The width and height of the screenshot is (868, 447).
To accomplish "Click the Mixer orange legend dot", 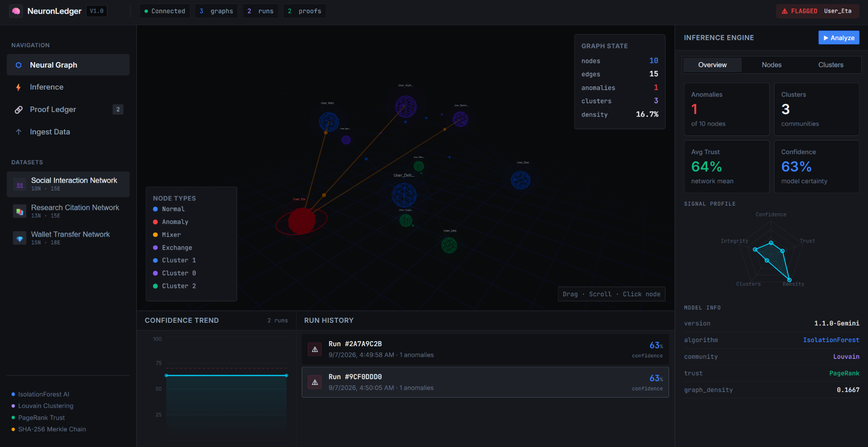I will 155,235.
